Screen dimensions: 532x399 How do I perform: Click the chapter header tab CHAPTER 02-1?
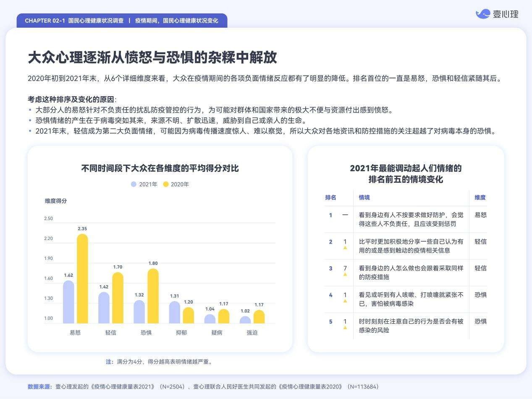122,21
